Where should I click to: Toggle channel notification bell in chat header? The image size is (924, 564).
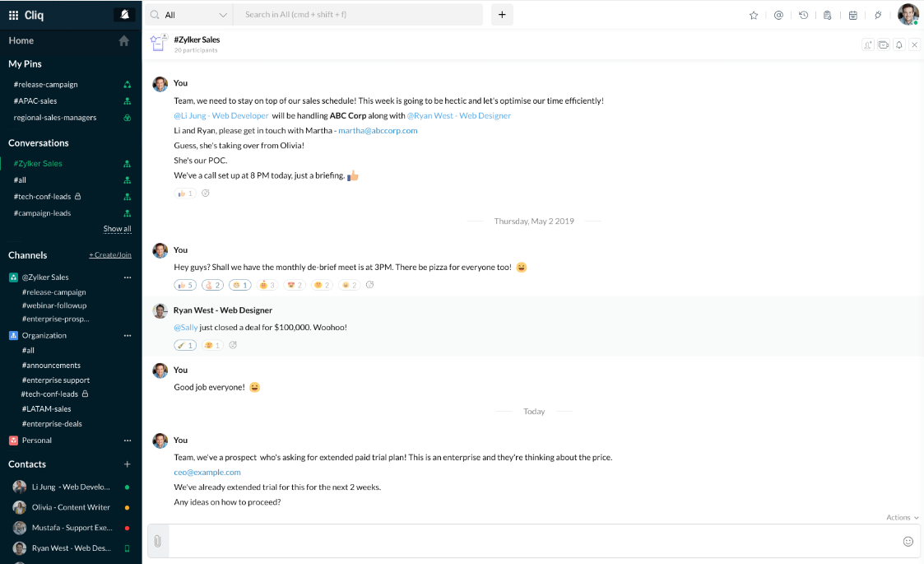point(898,44)
